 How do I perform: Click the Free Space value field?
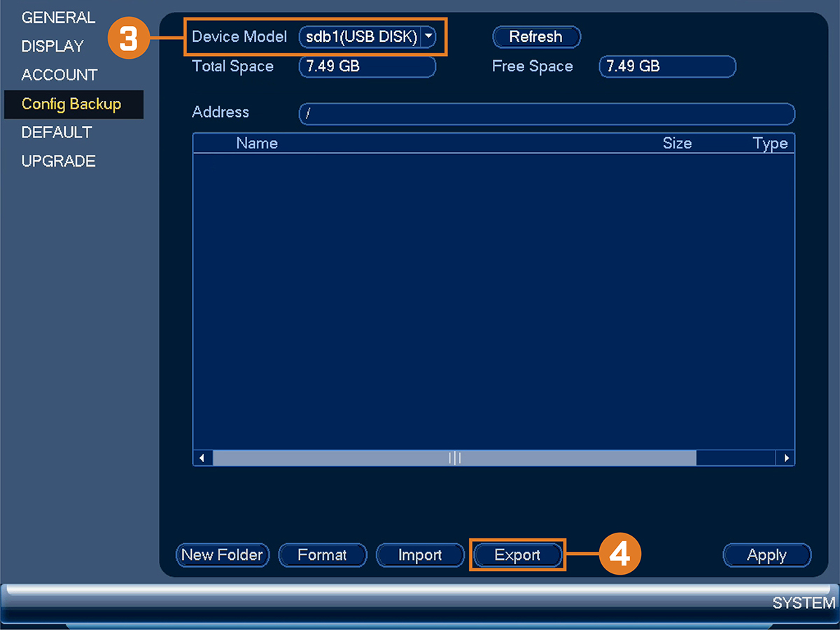coord(667,66)
